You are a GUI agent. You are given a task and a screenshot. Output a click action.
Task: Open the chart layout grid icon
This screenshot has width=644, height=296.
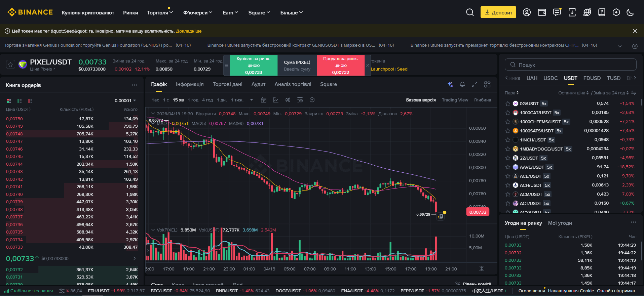487,84
